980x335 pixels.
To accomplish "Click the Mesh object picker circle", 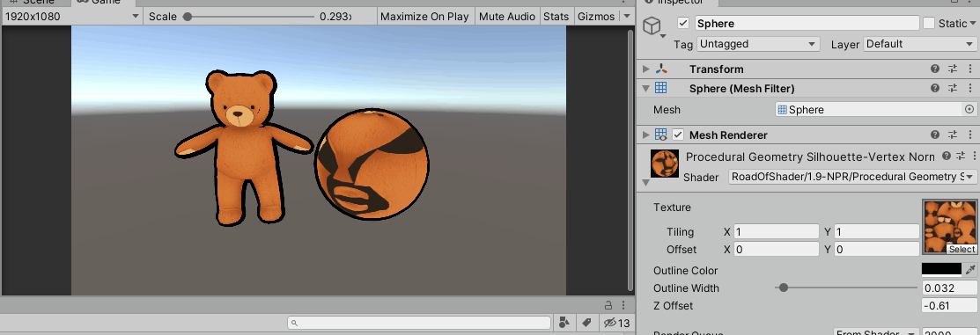I will tap(969, 109).
